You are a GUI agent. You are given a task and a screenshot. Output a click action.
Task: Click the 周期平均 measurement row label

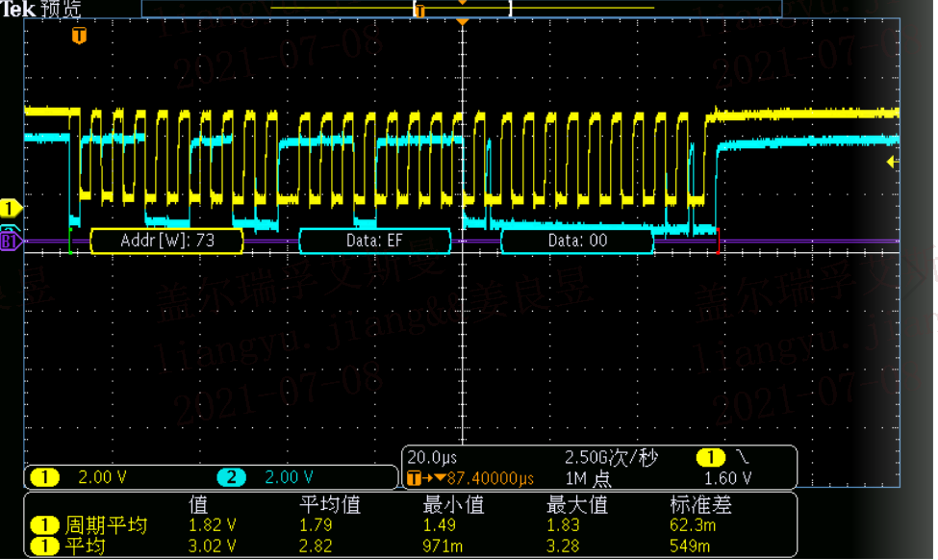coord(106,525)
